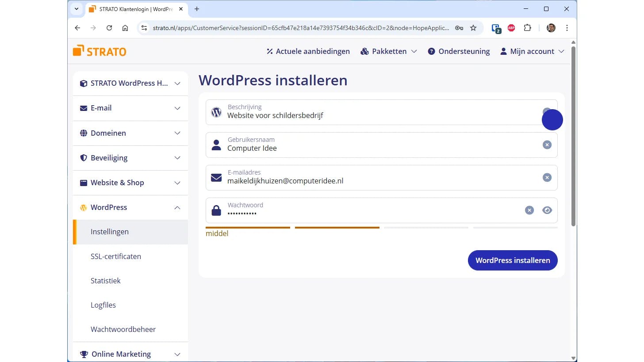This screenshot has height=362, width=644.
Task: Open the Ondersteuning help link
Action: point(459,51)
